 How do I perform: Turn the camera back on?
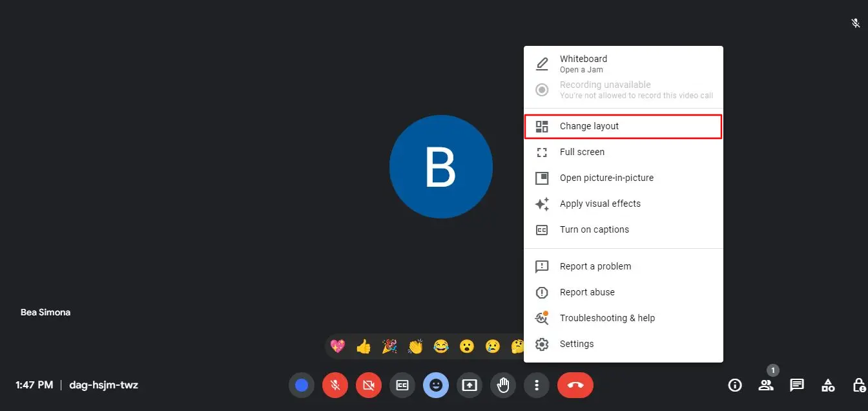coord(369,385)
